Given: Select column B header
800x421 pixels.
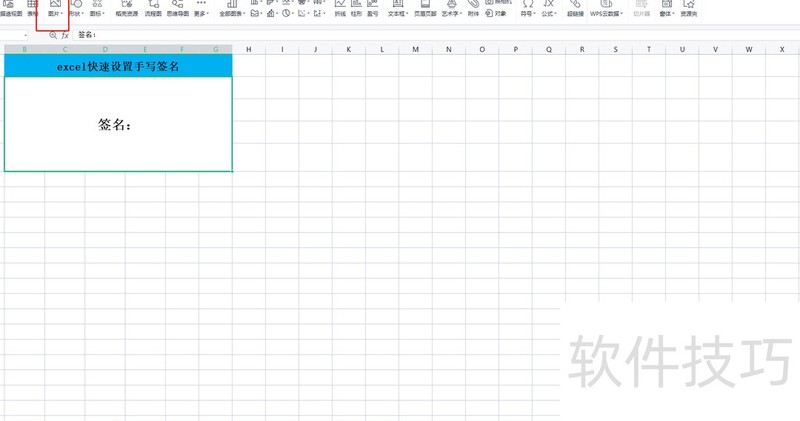Looking at the screenshot, I should coord(24,49).
